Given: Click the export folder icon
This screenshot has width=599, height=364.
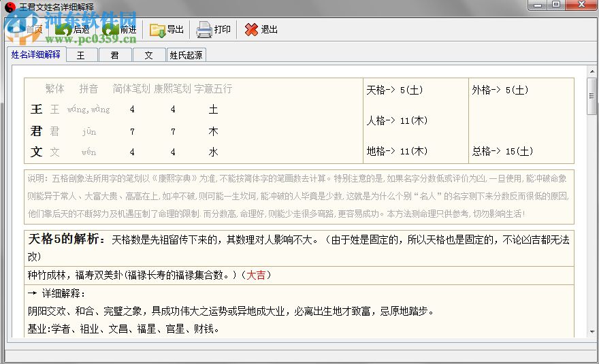Looking at the screenshot, I should (x=157, y=30).
